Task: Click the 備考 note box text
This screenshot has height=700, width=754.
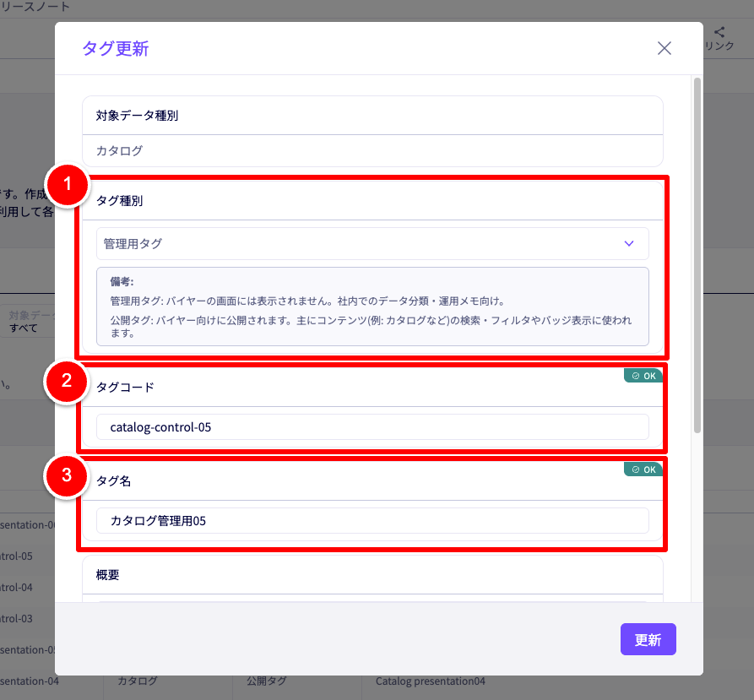Action: [x=372, y=307]
